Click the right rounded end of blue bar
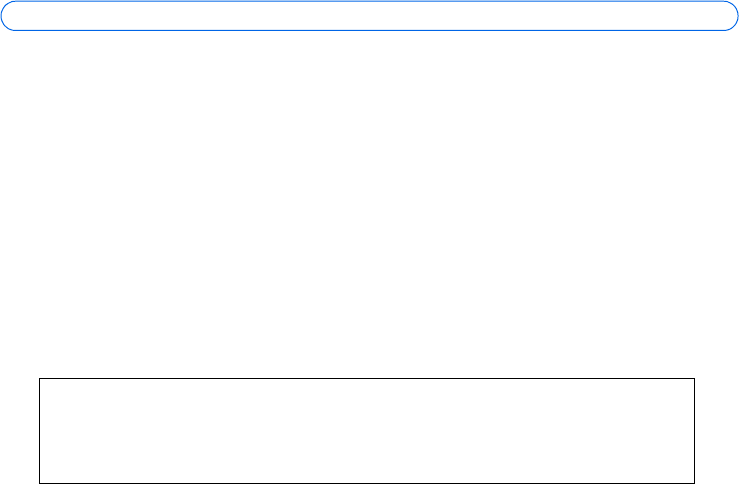The height and width of the screenshot is (484, 739). click(x=730, y=16)
